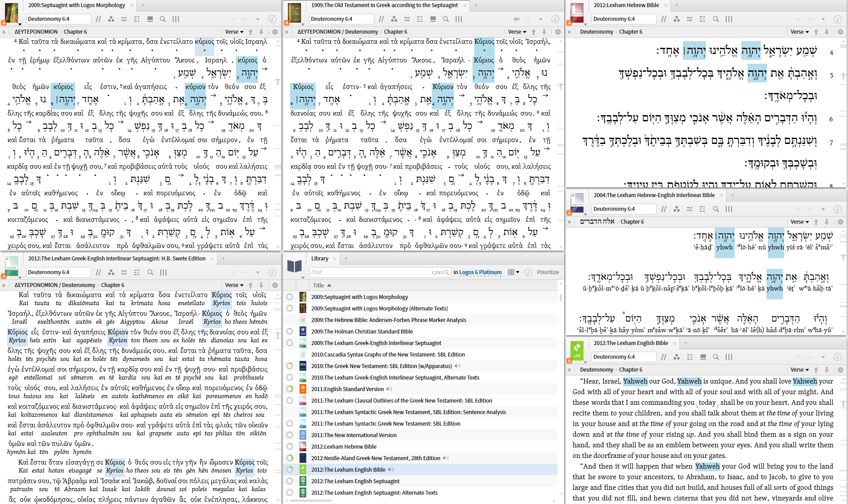This screenshot has height=504, width=848.
Task: Open Verse dropdown in Lexham Hebrew Bible panel
Action: tap(800, 32)
